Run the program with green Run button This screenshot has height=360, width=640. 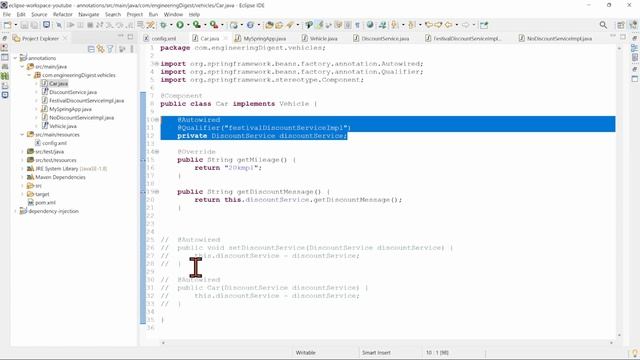(180, 25)
